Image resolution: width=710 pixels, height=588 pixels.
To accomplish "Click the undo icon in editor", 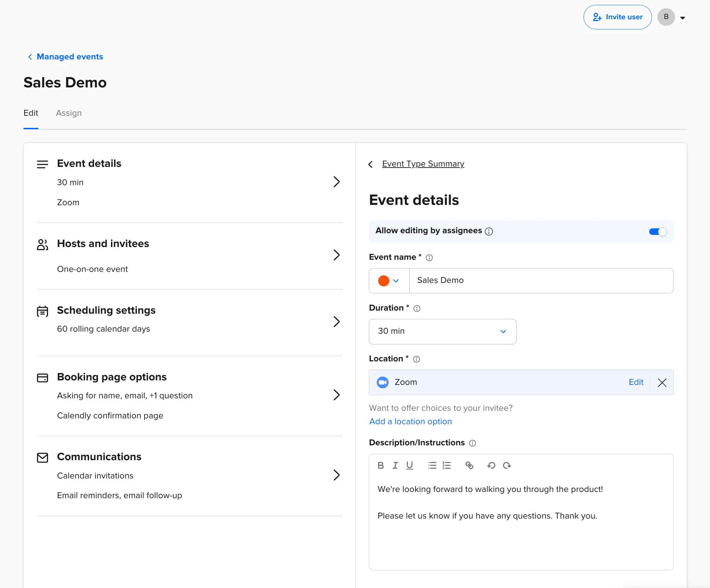I will [491, 465].
